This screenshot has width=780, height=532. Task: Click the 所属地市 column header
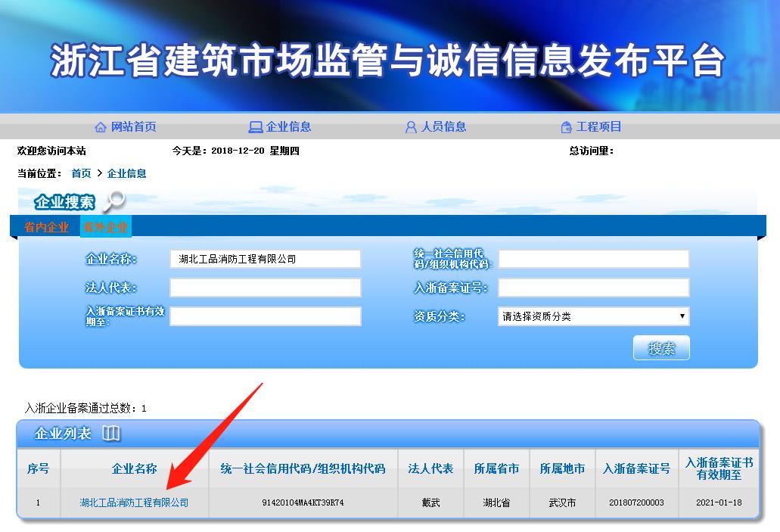pyautogui.click(x=563, y=468)
